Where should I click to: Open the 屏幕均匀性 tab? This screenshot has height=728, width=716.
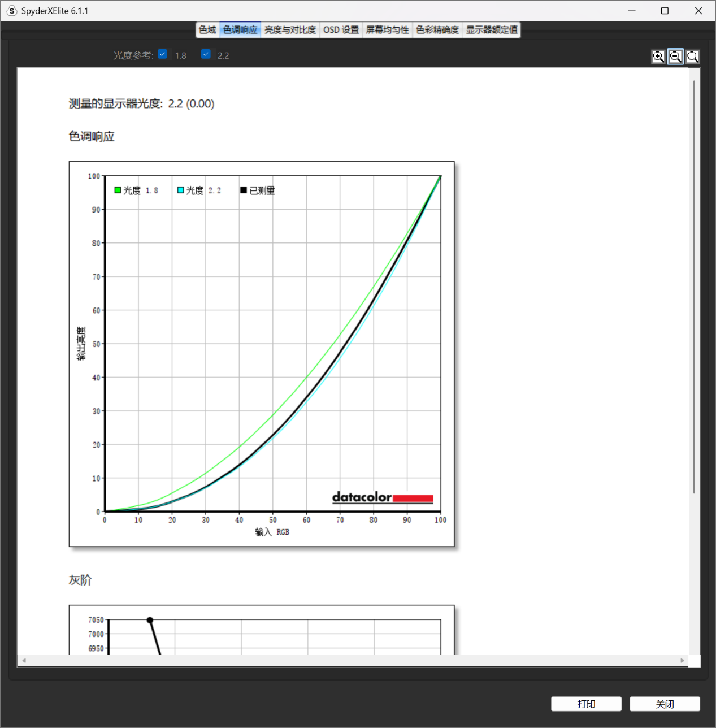coord(387,30)
